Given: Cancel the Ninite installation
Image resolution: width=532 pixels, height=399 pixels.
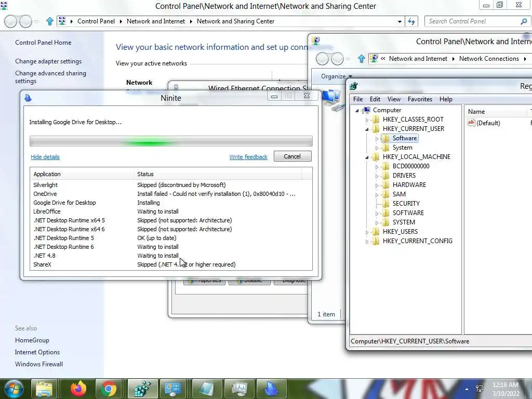Looking at the screenshot, I should coord(292,156).
